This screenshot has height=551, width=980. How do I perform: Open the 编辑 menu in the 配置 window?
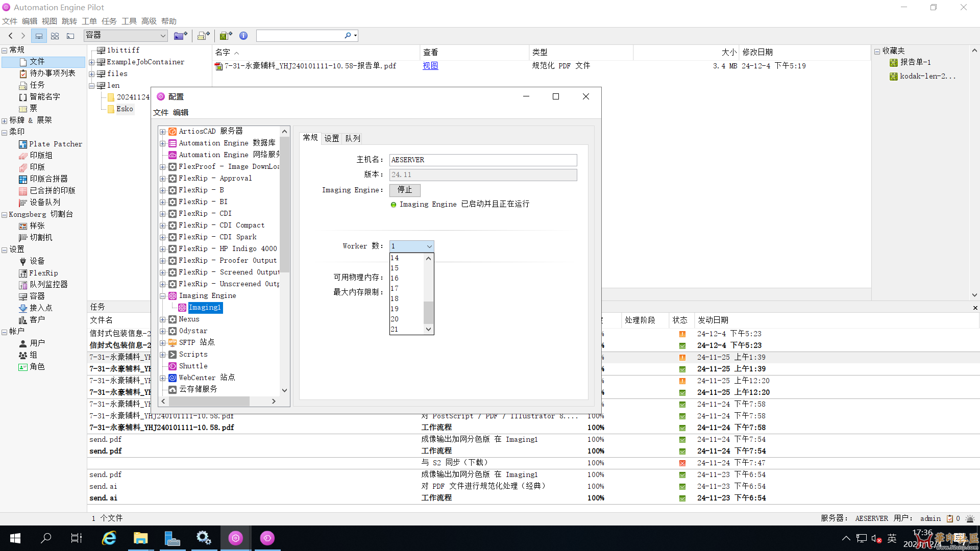tap(181, 112)
